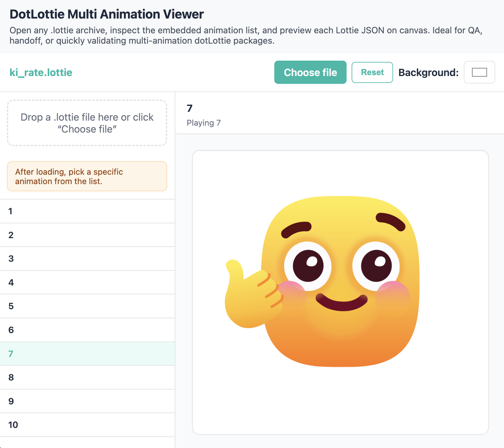Click the orange instruction notice banner
The width and height of the screenshot is (504, 448).
click(x=87, y=176)
